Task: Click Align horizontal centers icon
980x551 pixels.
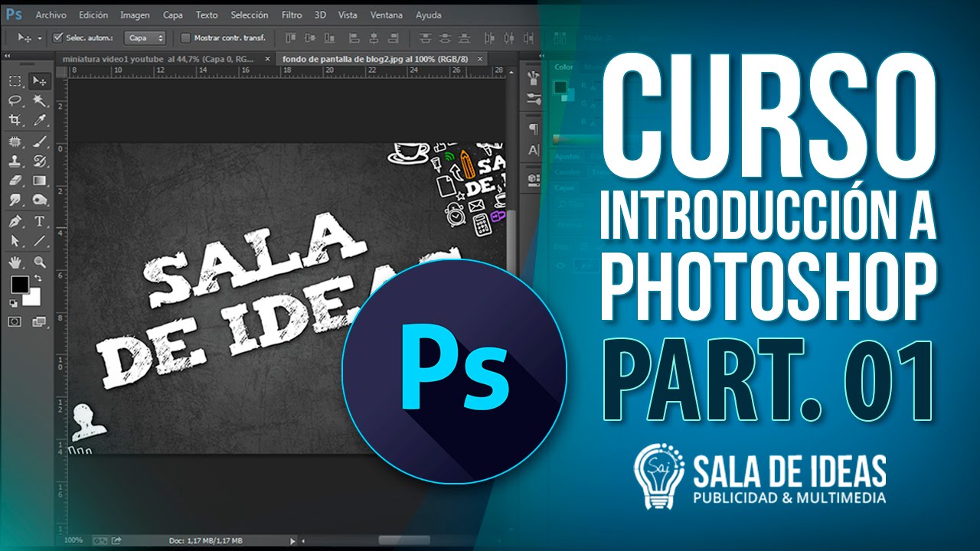Action: pyautogui.click(x=375, y=37)
